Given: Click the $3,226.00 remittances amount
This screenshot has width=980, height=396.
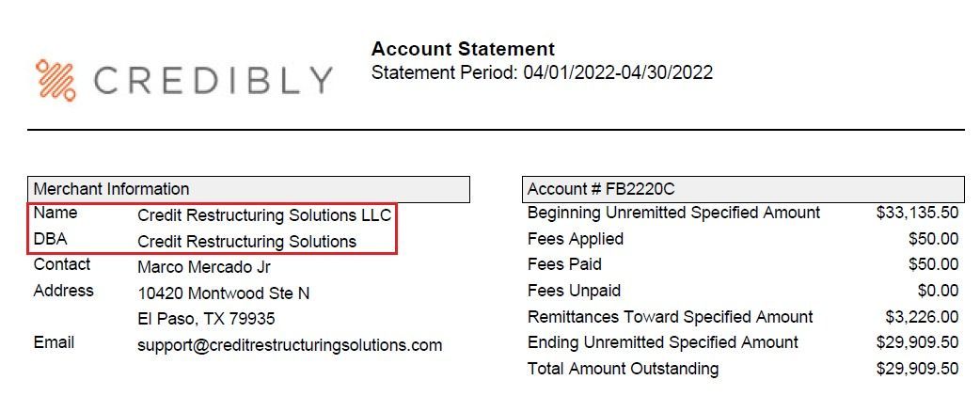Looking at the screenshot, I should [922, 317].
